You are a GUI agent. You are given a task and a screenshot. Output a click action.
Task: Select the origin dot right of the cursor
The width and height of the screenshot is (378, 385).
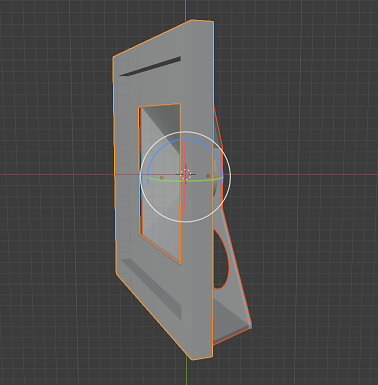pos(208,176)
